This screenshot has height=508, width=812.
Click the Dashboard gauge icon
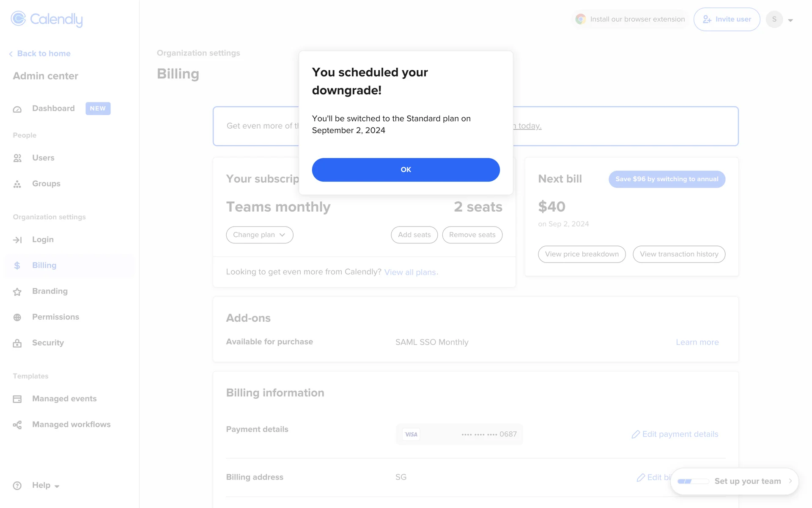[x=17, y=109]
